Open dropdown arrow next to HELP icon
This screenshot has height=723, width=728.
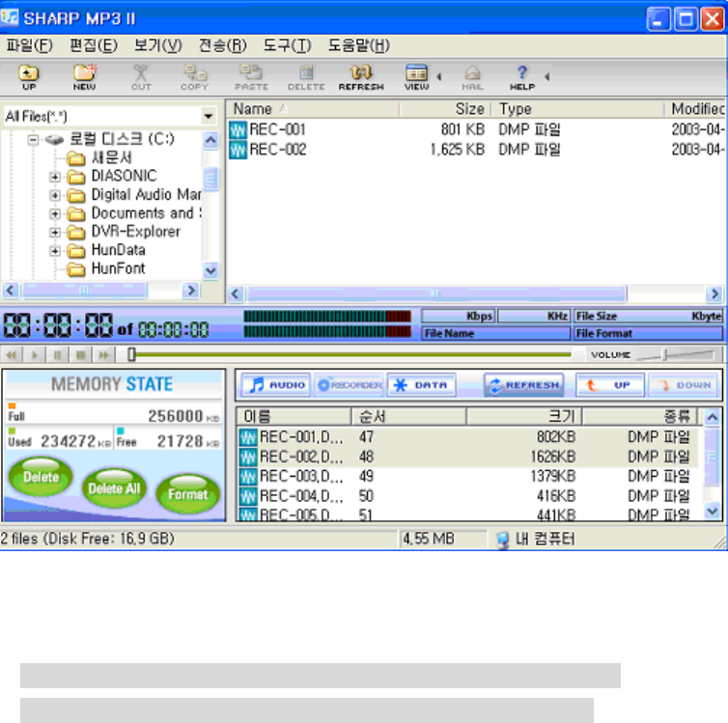547,76
